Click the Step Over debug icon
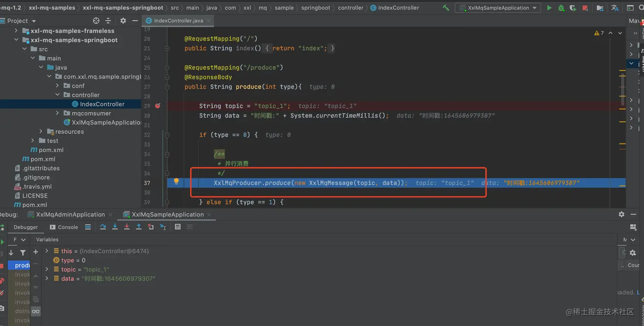644x326 pixels. pyautogui.click(x=103, y=227)
